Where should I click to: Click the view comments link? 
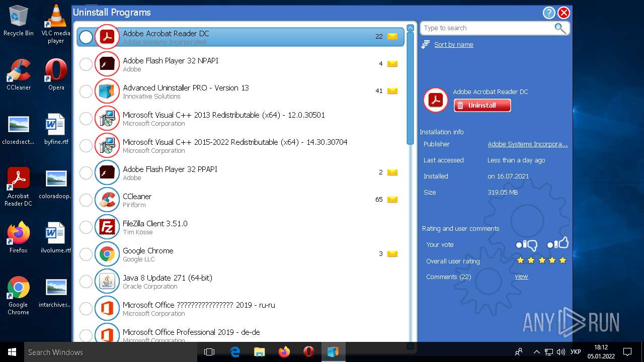(x=521, y=277)
